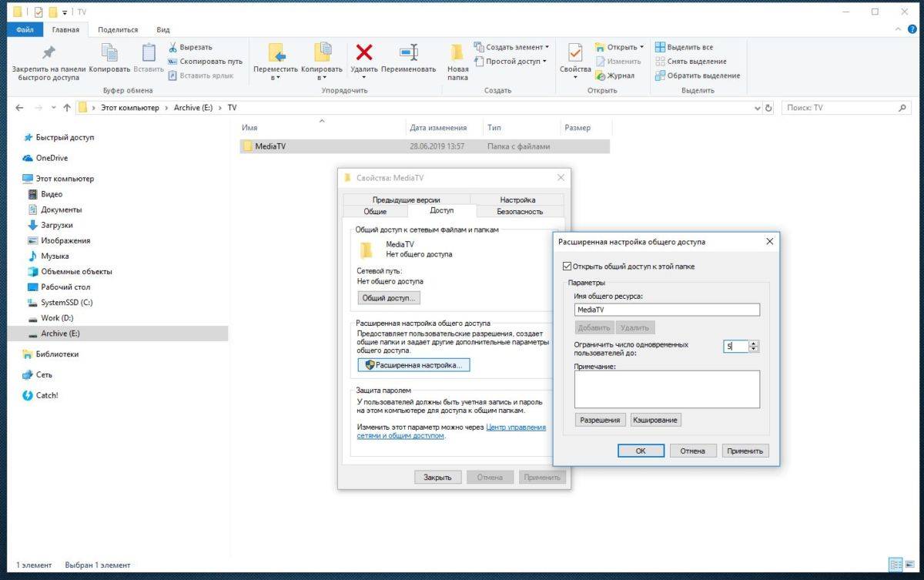The height and width of the screenshot is (580, 924).
Task: Click the Select all (Выделить все) icon
Action: pos(660,47)
